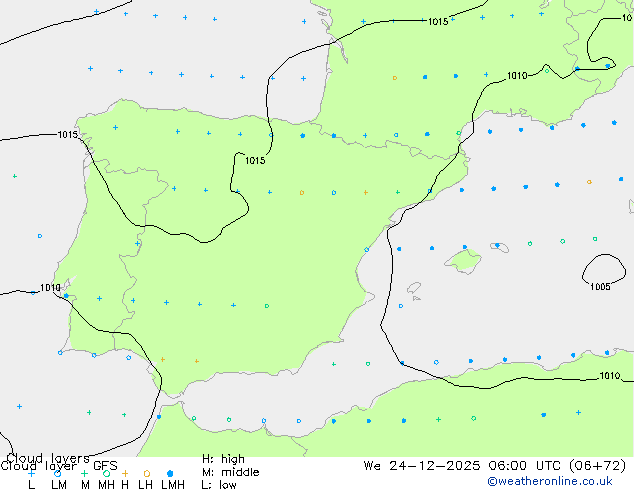The image size is (634, 490).
Task: Click the '(06+72)' forecast run text
Action: (598, 466)
